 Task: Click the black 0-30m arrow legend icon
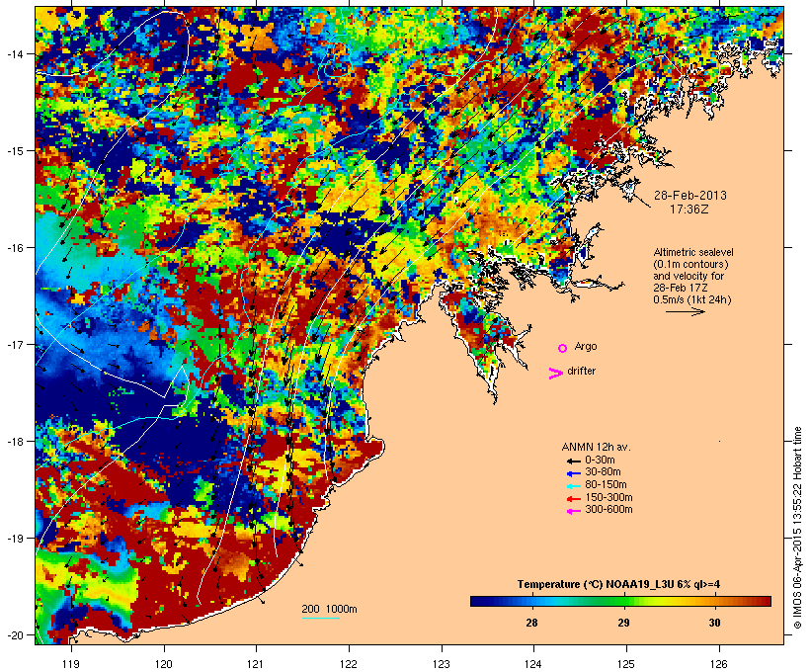[573, 461]
